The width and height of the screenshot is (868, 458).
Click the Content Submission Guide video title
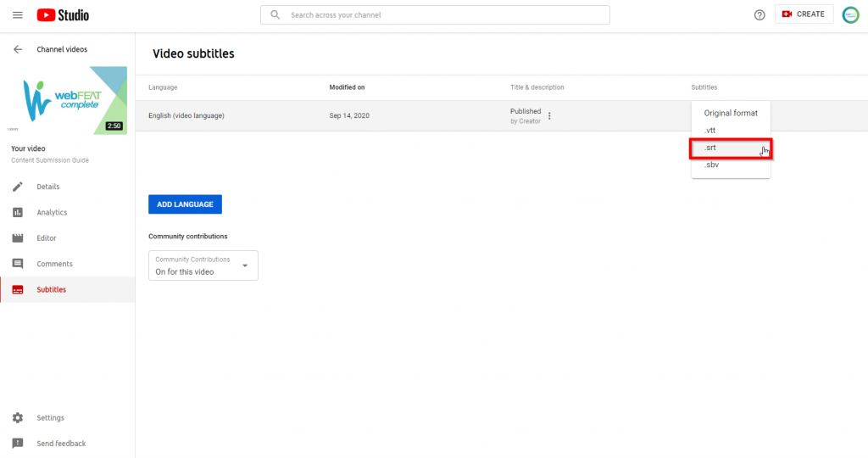click(x=50, y=160)
